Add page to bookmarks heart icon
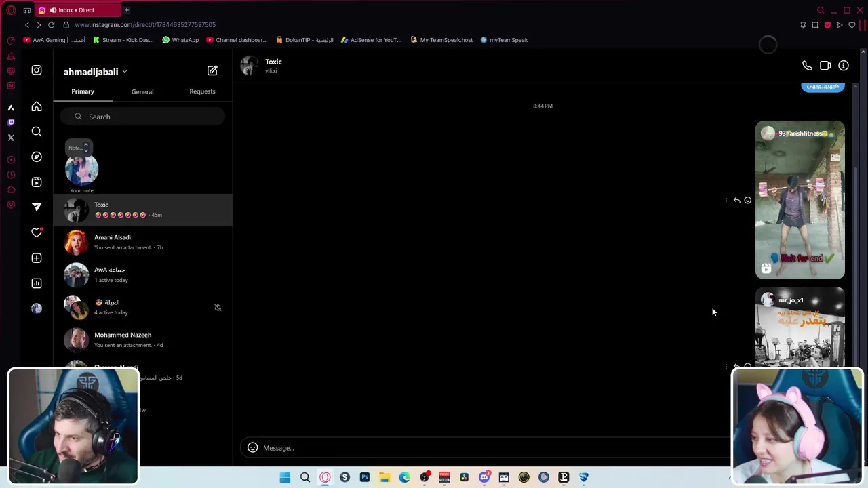 (x=852, y=25)
